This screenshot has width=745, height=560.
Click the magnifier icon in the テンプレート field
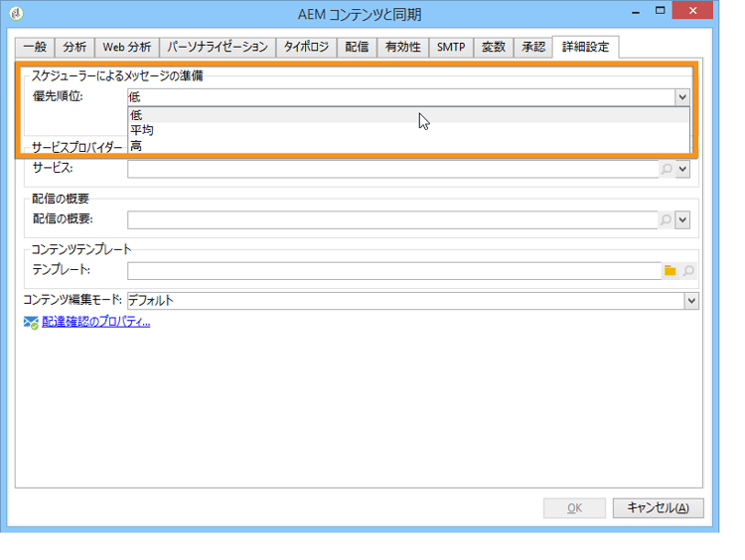688,271
